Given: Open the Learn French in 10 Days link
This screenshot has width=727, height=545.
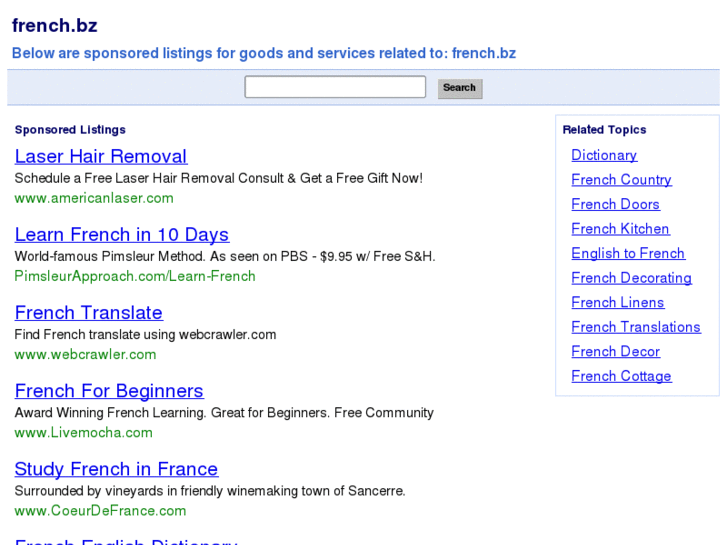Looking at the screenshot, I should [x=121, y=235].
